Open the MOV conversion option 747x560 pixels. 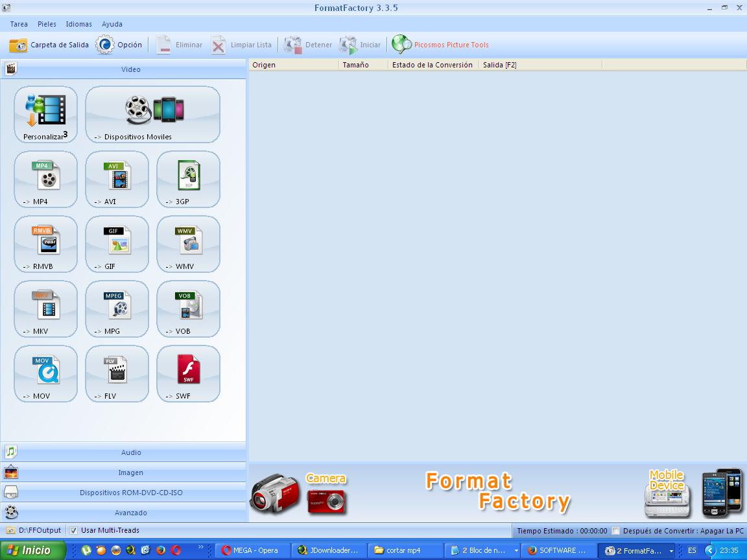point(46,373)
